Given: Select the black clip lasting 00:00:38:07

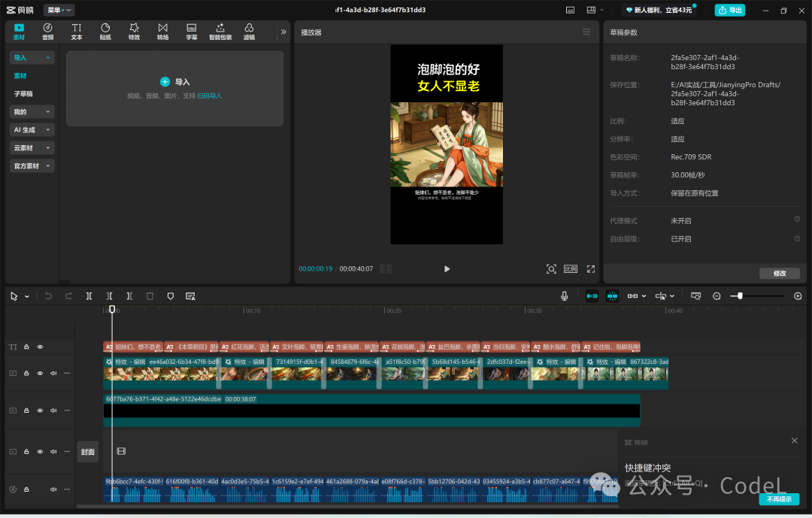Looking at the screenshot, I should coord(372,410).
